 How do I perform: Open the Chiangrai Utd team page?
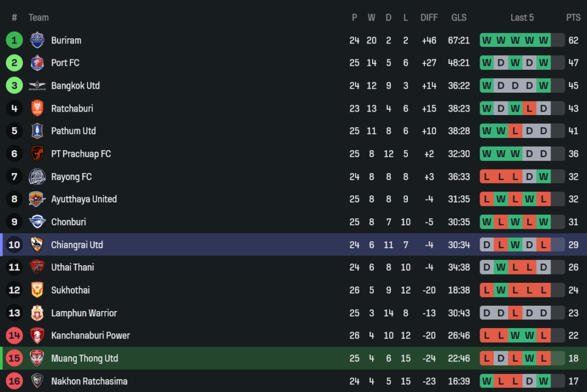(x=77, y=245)
